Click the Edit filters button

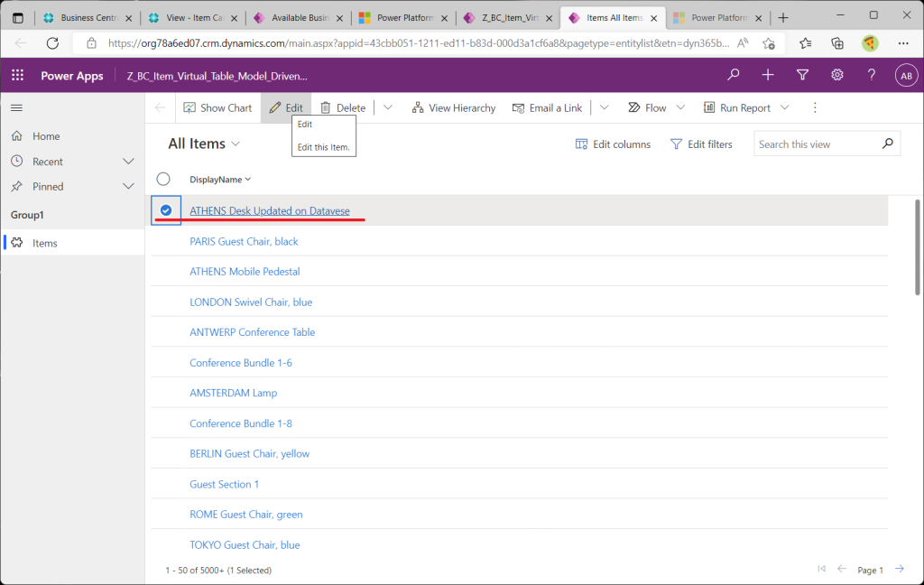[701, 144]
